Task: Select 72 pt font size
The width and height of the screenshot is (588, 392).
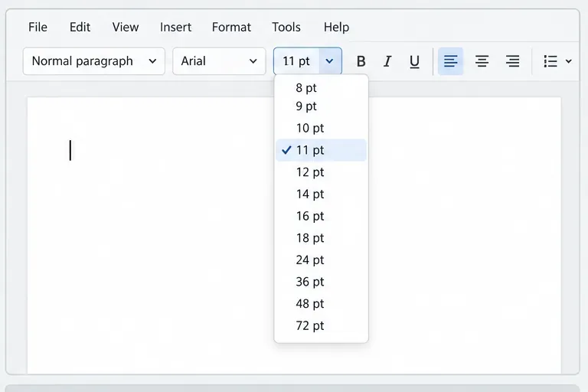Action: pyautogui.click(x=321, y=325)
